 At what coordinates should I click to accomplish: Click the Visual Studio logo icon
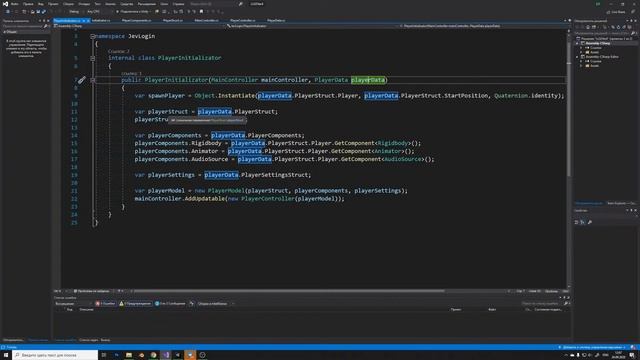click(5, 4)
